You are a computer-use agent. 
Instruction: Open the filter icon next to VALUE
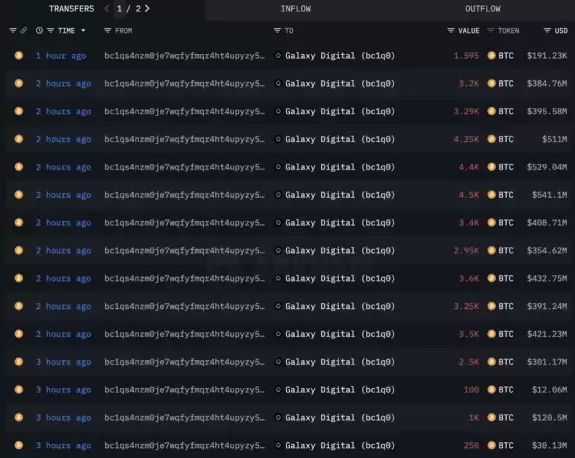point(451,30)
